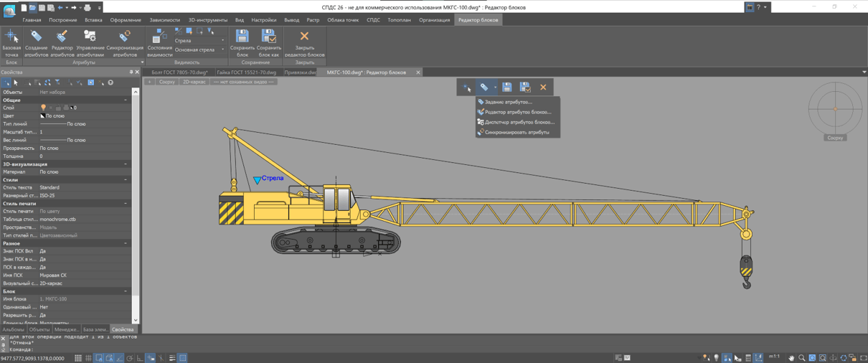
Task: Click the print icon in quick access toolbar
Action: (x=88, y=8)
